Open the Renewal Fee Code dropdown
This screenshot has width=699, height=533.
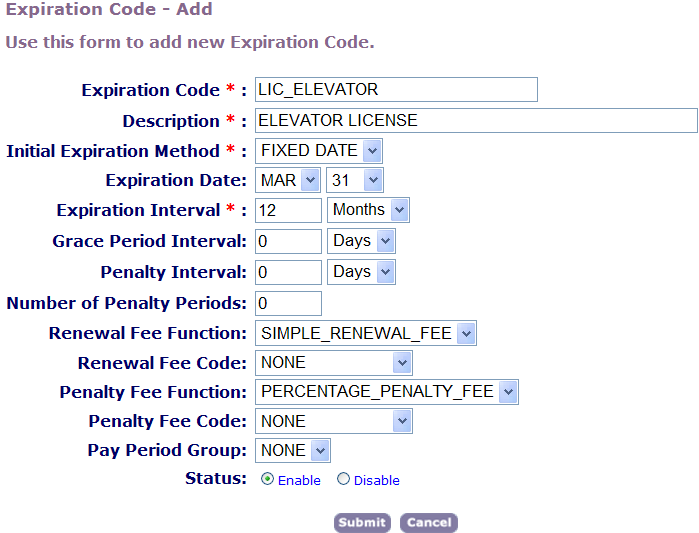pyautogui.click(x=334, y=362)
